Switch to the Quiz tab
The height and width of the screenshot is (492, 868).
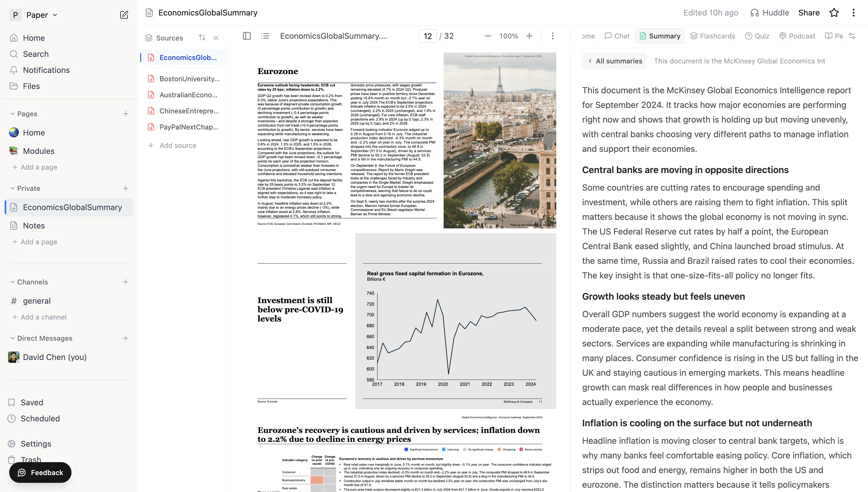[757, 36]
